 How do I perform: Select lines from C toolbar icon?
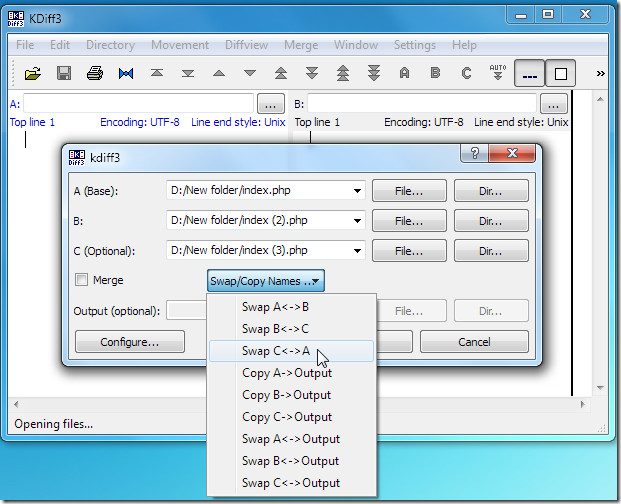(467, 73)
